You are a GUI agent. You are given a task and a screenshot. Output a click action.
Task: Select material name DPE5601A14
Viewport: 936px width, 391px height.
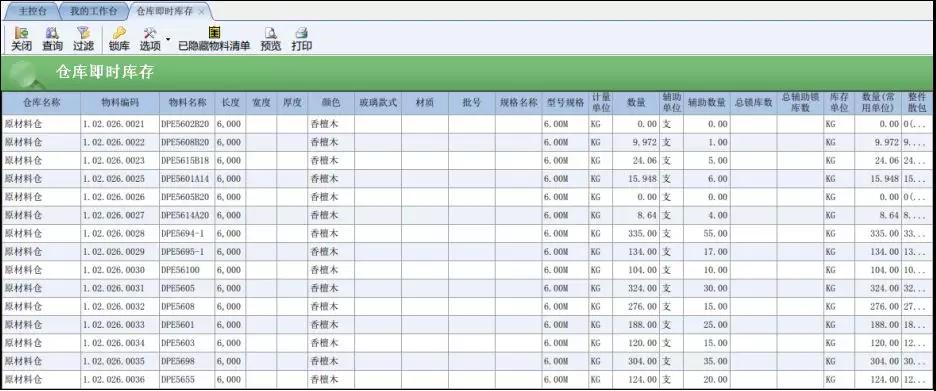pos(187,178)
